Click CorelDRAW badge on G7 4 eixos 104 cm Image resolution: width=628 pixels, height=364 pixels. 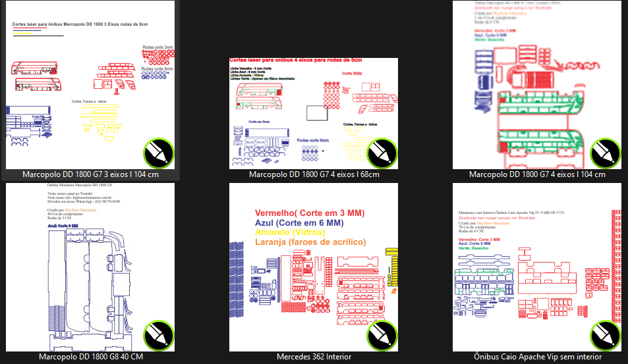(x=605, y=153)
